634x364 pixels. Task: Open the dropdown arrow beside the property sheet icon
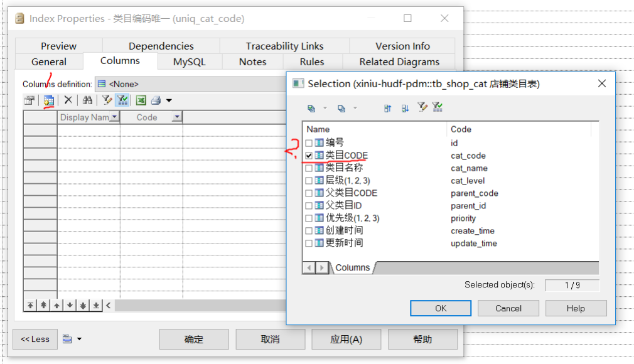pos(79,339)
